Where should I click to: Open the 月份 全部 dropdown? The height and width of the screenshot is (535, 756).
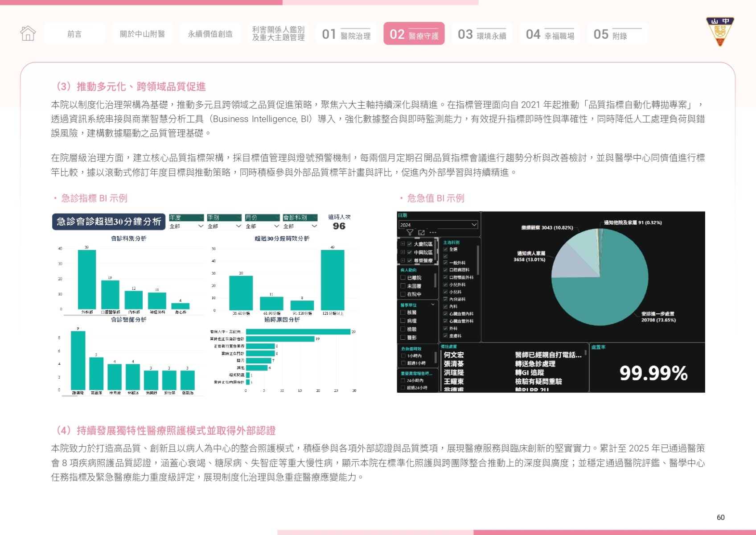(263, 226)
